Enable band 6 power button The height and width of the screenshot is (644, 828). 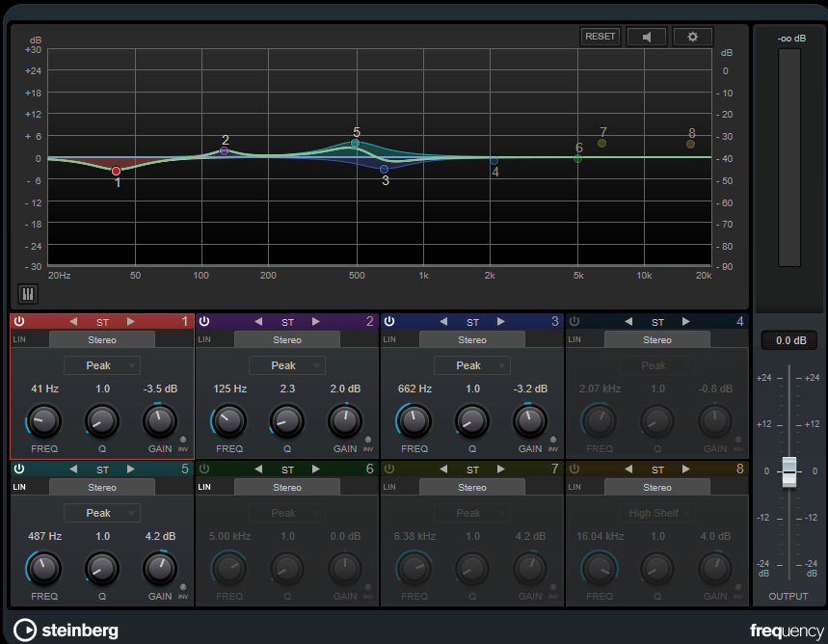[204, 469]
